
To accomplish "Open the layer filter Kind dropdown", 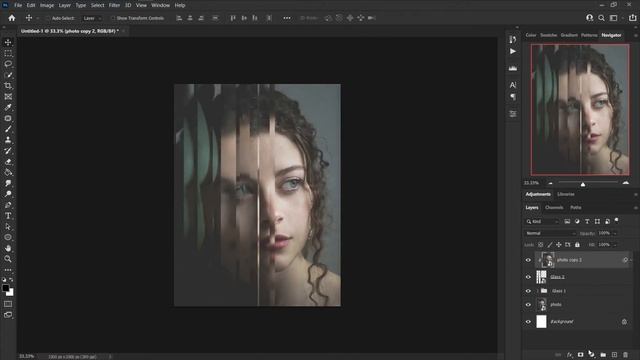I will [x=542, y=222].
